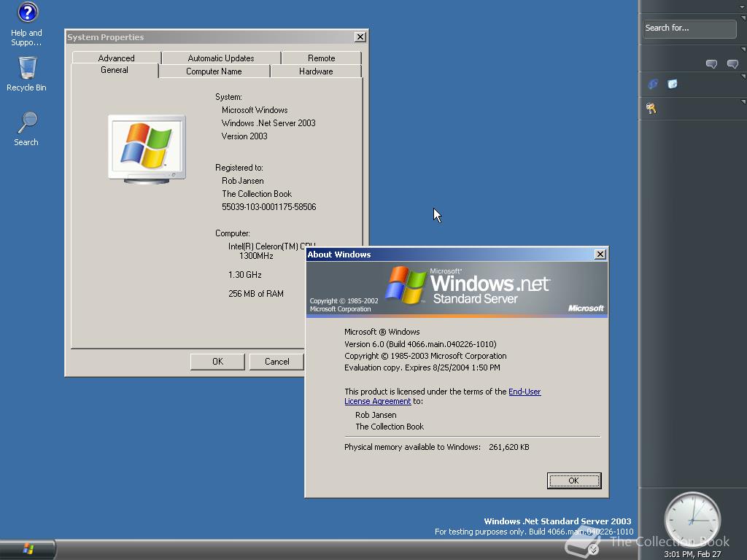Switch to the Hardware tab

pyautogui.click(x=316, y=71)
